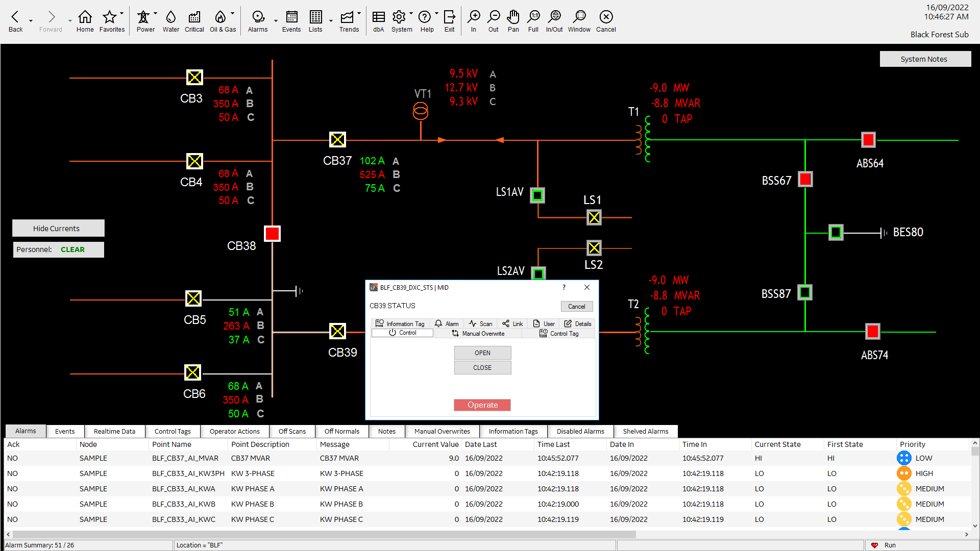
Task: Select the CB38 red breaker symbol
Action: click(x=272, y=234)
